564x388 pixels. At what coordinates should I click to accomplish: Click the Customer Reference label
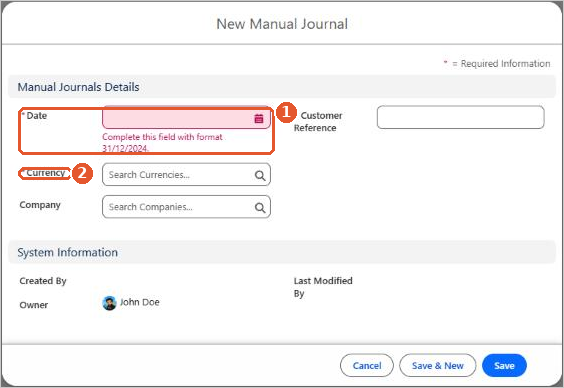pyautogui.click(x=318, y=122)
